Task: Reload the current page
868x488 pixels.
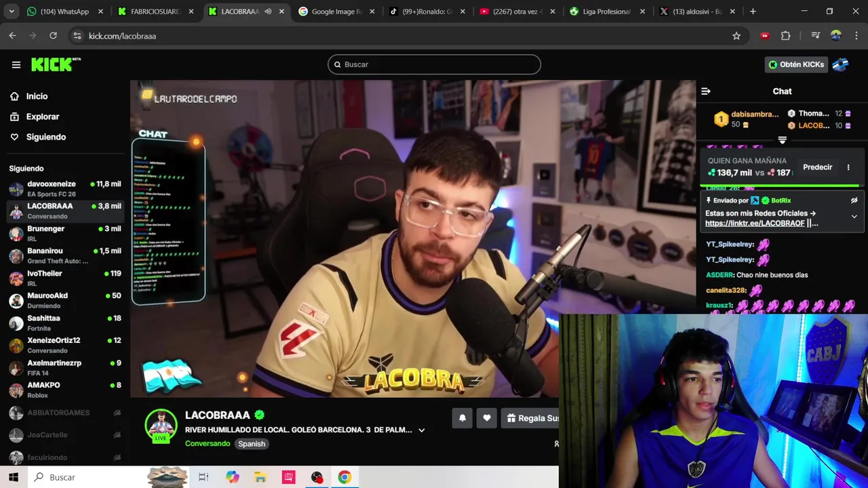Action: [53, 36]
